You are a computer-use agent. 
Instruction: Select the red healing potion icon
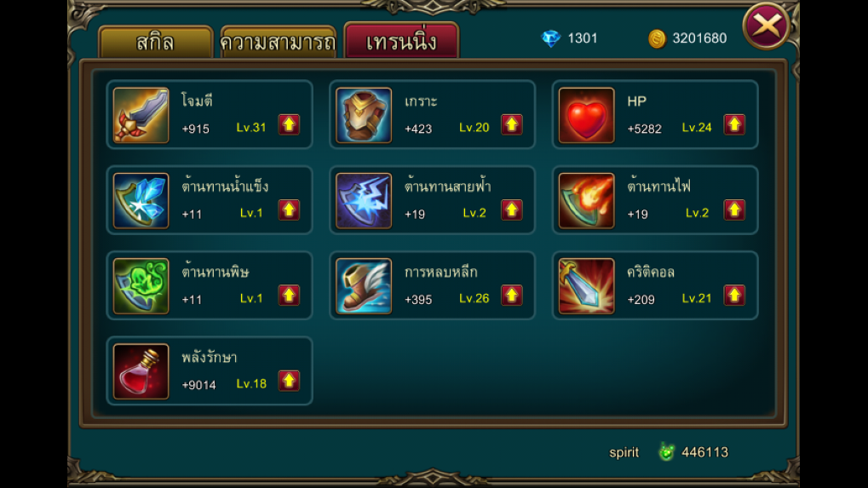(x=141, y=371)
